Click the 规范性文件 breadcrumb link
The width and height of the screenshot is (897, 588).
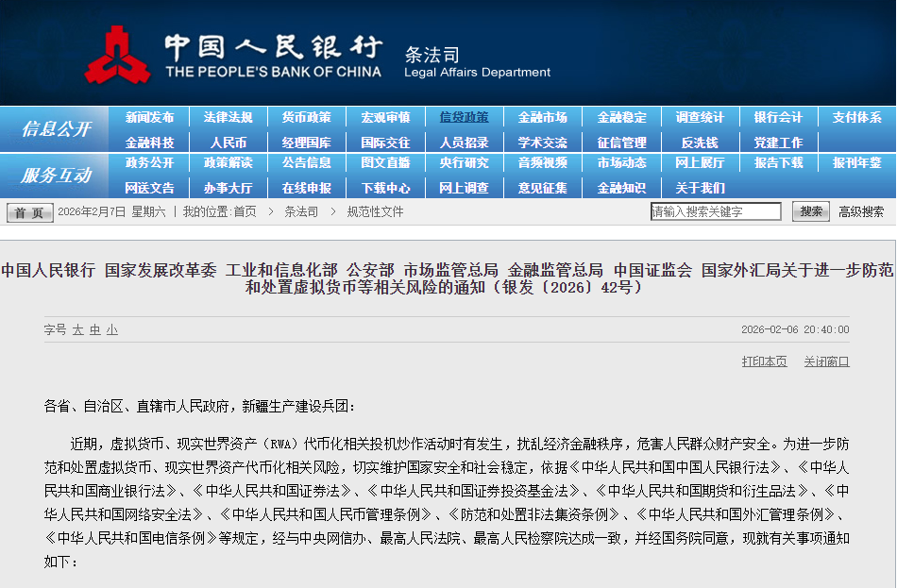tap(375, 211)
